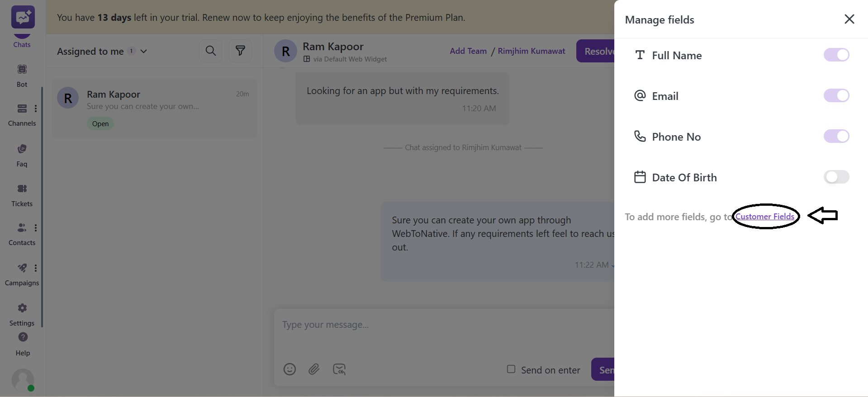Open Help from the sidebar
The width and height of the screenshot is (868, 397).
(22, 337)
